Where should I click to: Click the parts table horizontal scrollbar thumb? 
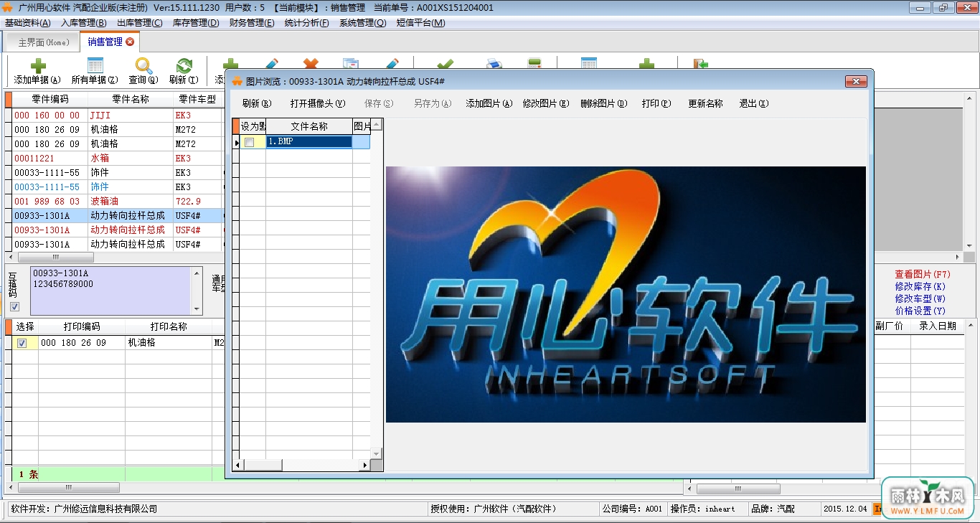pos(55,257)
